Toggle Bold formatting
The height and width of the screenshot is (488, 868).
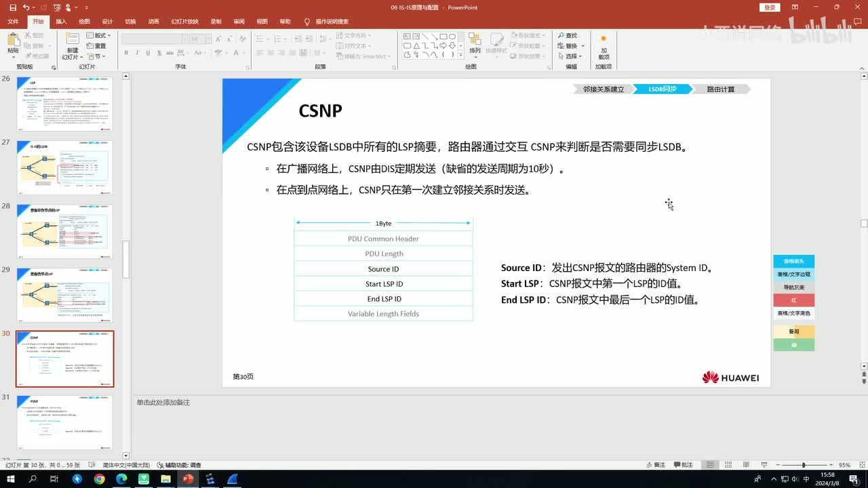point(127,53)
